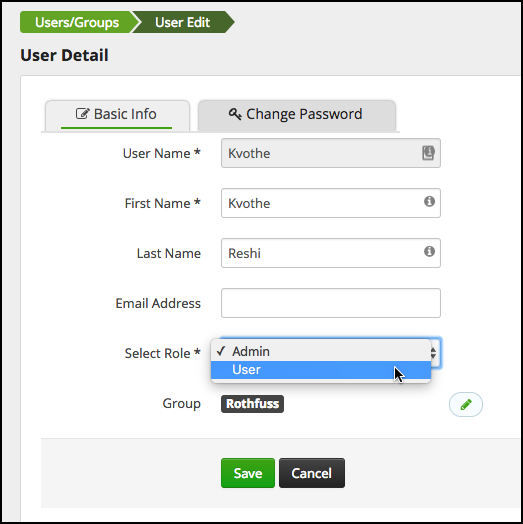Click the info icon in Last Name field
Image resolution: width=523 pixels, height=524 pixels.
429,251
